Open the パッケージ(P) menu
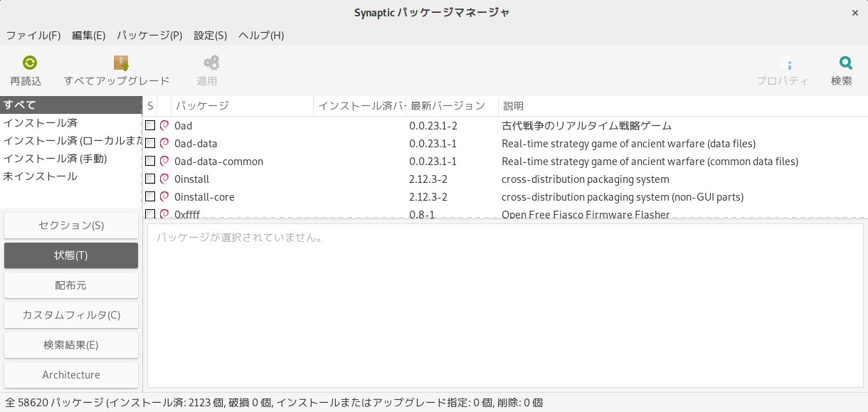This screenshot has width=868, height=412. (x=149, y=35)
